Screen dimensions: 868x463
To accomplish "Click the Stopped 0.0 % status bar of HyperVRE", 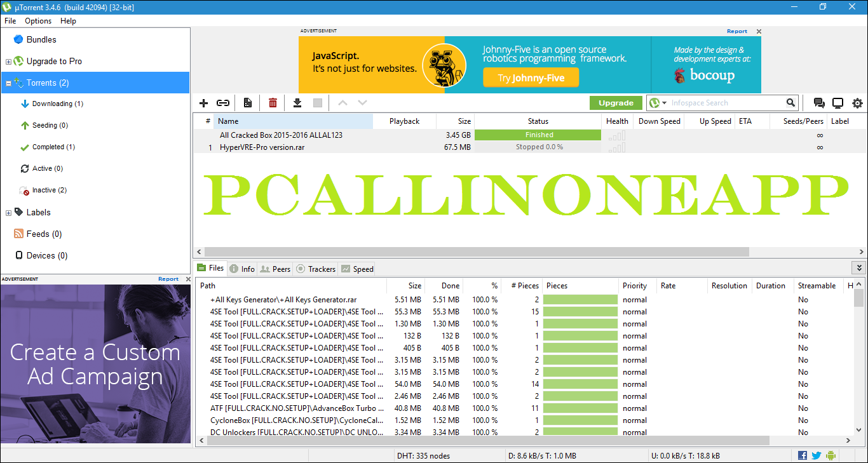I will (x=538, y=147).
